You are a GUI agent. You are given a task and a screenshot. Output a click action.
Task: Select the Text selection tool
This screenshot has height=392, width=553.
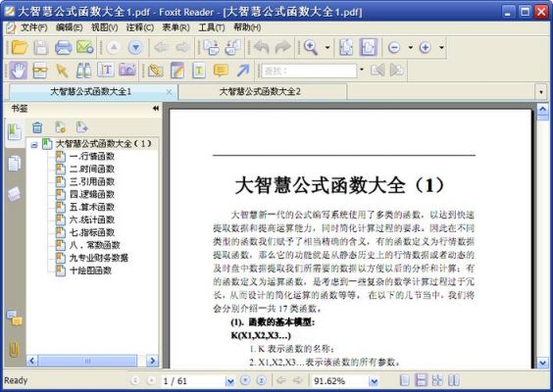[106, 71]
